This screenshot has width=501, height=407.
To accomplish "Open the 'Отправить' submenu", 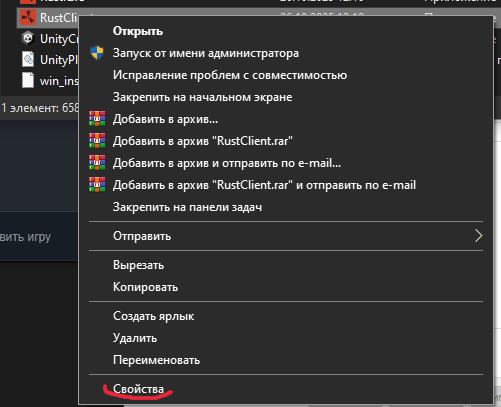I will click(286, 236).
